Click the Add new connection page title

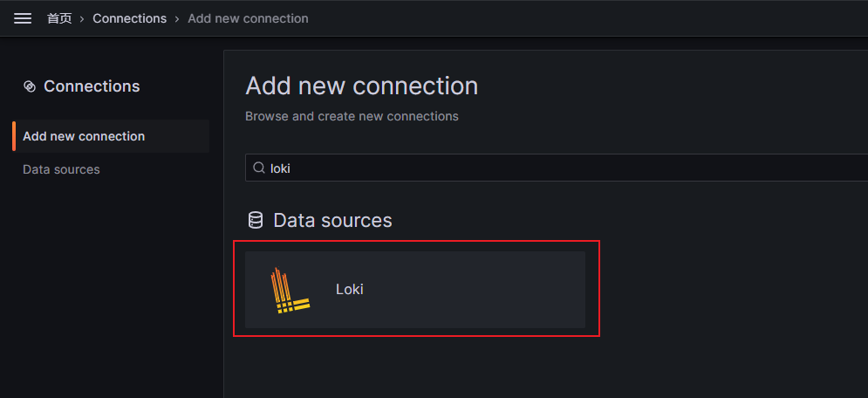pyautogui.click(x=361, y=86)
